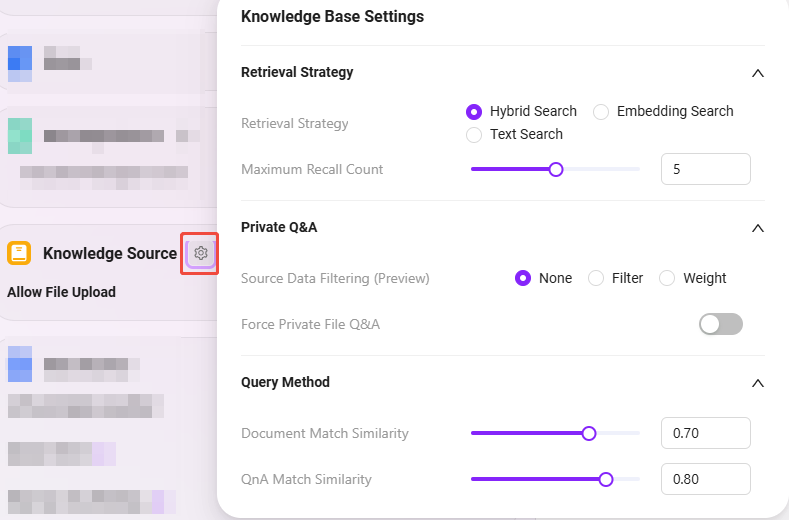
Task: Click the QnA Match Similarity slider handle
Action: pyautogui.click(x=606, y=479)
